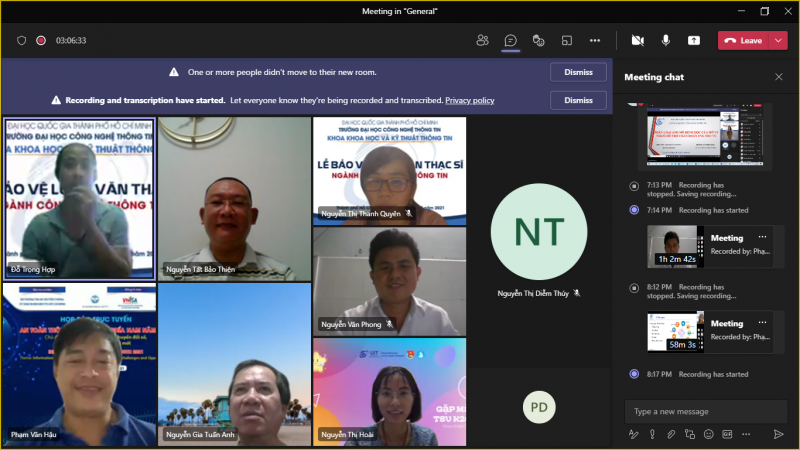
Task: Click the Meeting chat panel title
Action: (654, 77)
